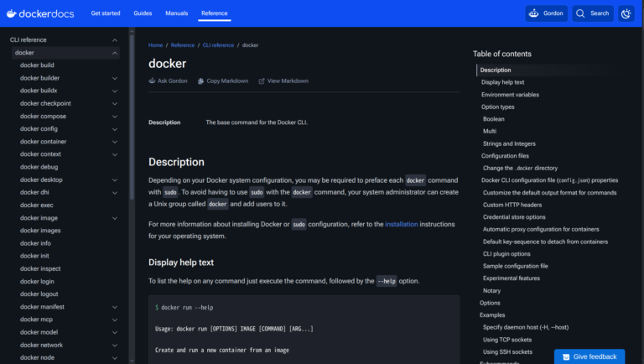Image resolution: width=644 pixels, height=364 pixels.
Task: Click the Give feedback button
Action: pyautogui.click(x=589, y=356)
